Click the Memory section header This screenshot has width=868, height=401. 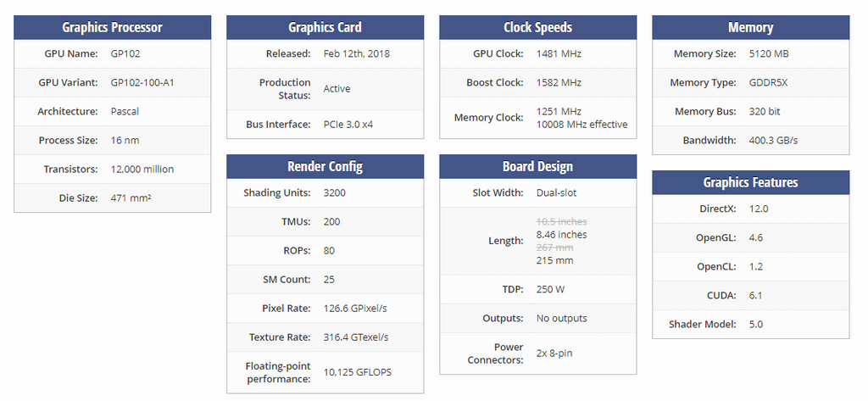pos(751,27)
